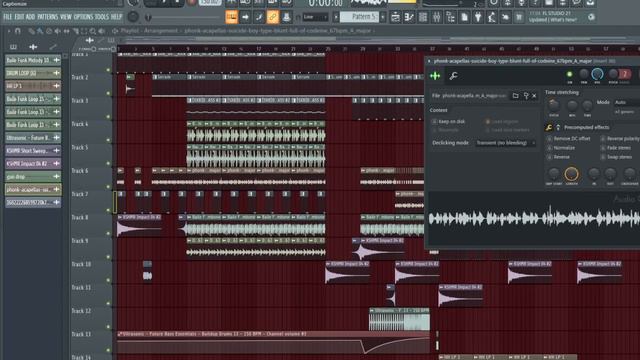640x360 pixels.
Task: Toggle the highlighted snap-to-grid toolbar button
Action: [231, 17]
